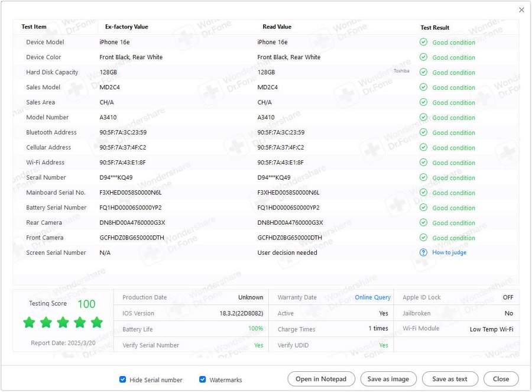
Task: Click the checkmark icon in the Hard Disk Capacity row
Action: 423,72
